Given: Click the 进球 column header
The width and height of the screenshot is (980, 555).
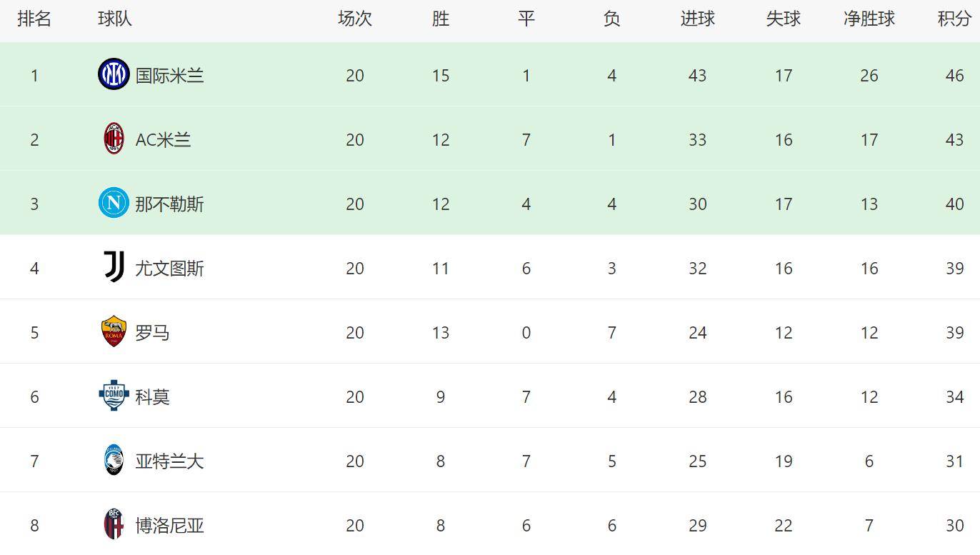Looking at the screenshot, I should (x=697, y=19).
